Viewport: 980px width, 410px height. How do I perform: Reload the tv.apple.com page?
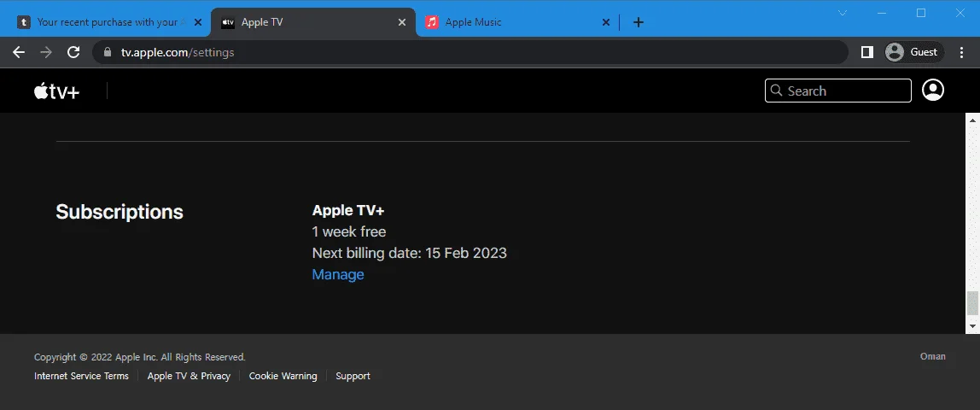pos(73,52)
